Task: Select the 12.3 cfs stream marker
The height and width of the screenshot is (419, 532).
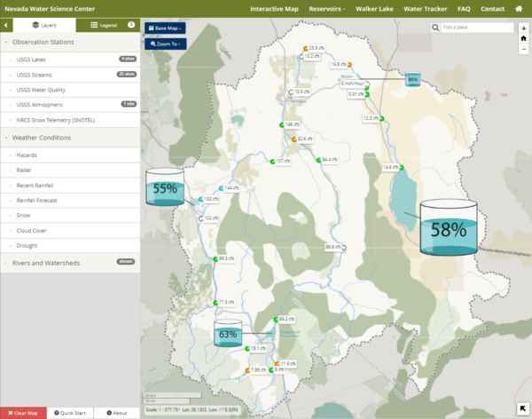Action: point(381,119)
